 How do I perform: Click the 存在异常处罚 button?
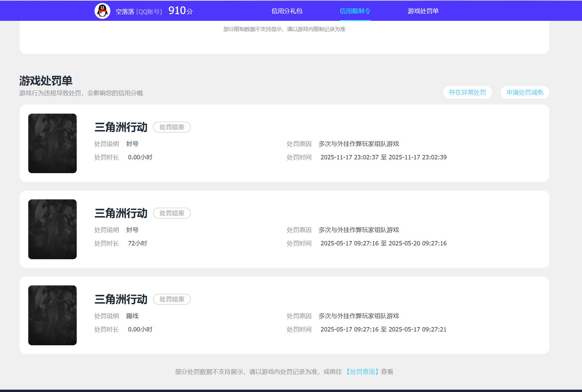(x=467, y=92)
